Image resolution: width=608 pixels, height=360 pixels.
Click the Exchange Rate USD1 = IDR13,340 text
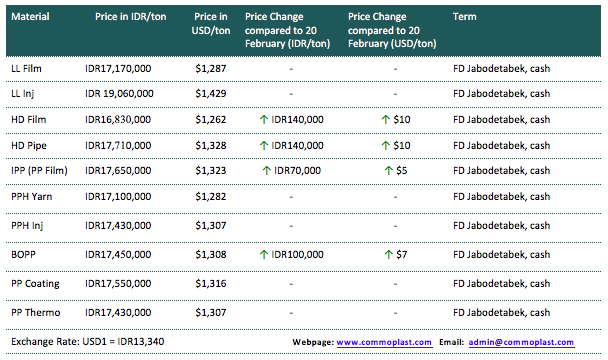(x=88, y=342)
